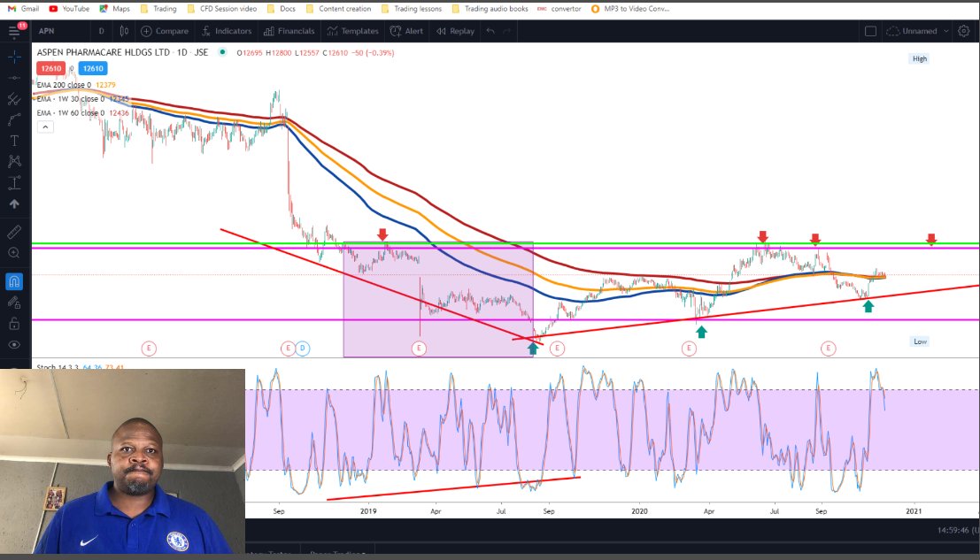Toggle fullscreen layout button
This screenshot has height=560, width=980.
coord(870,31)
